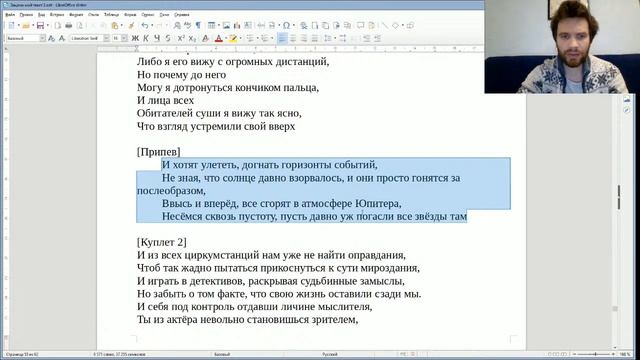
Task: Toggle bold with the Ж button
Action: click(x=135, y=38)
